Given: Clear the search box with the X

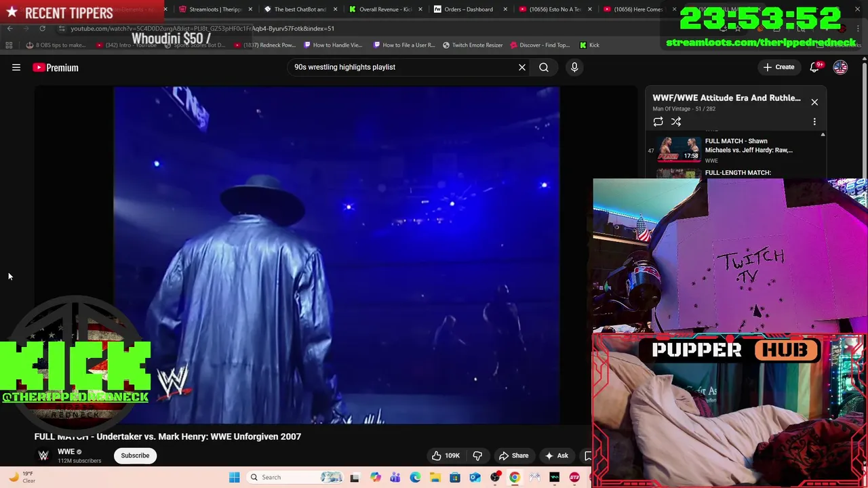Looking at the screenshot, I should click(522, 67).
